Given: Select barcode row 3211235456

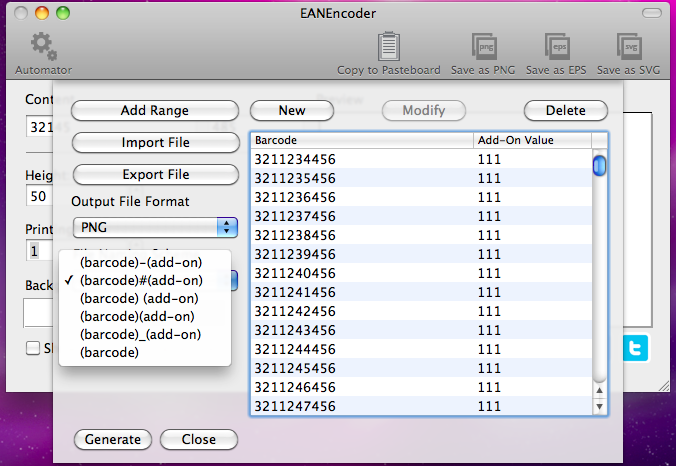Looking at the screenshot, I should pyautogui.click(x=421, y=178).
